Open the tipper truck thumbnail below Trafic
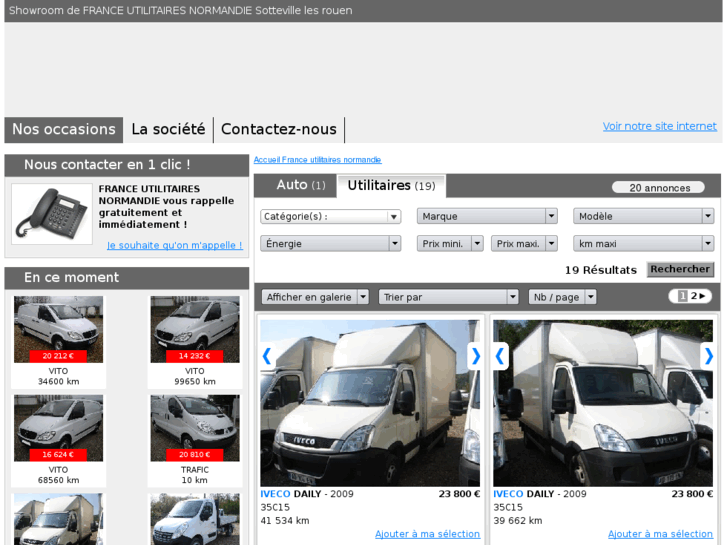The width and height of the screenshot is (727, 545). pos(195,519)
